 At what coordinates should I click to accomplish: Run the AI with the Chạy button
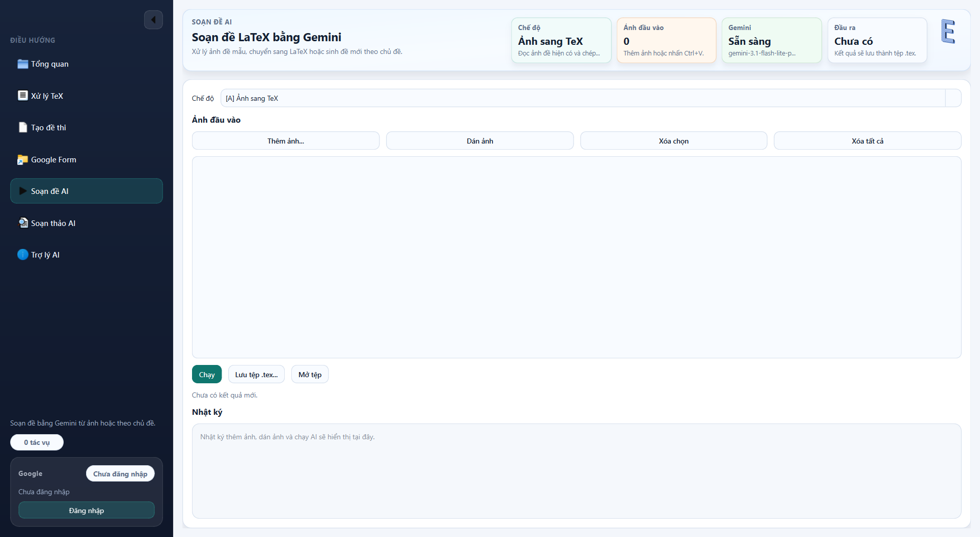click(x=207, y=375)
